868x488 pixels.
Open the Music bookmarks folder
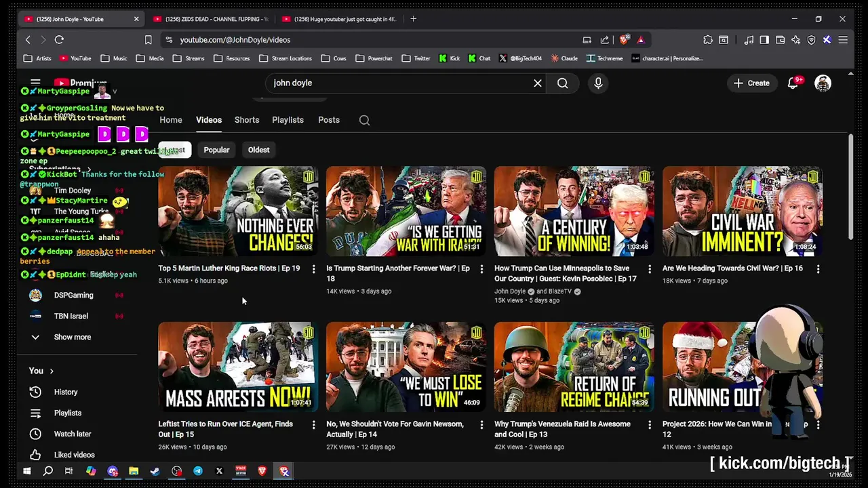coord(113,58)
